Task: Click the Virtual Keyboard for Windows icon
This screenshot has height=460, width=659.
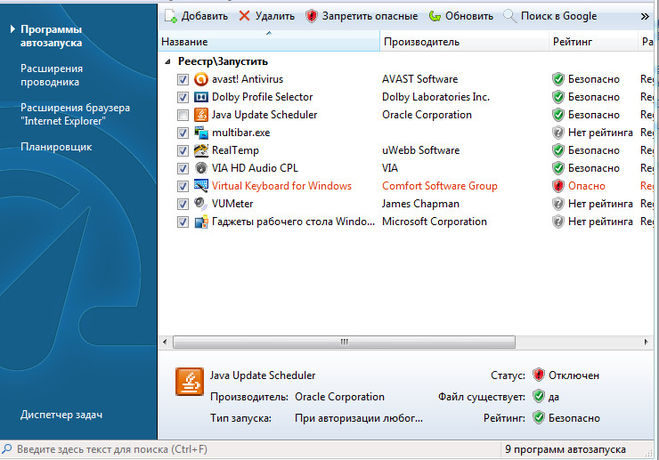Action: click(201, 186)
